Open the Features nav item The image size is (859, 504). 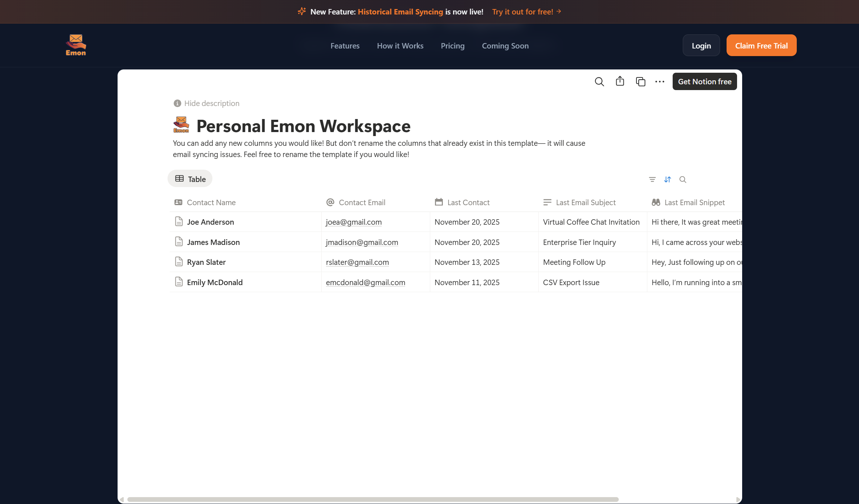coord(345,46)
